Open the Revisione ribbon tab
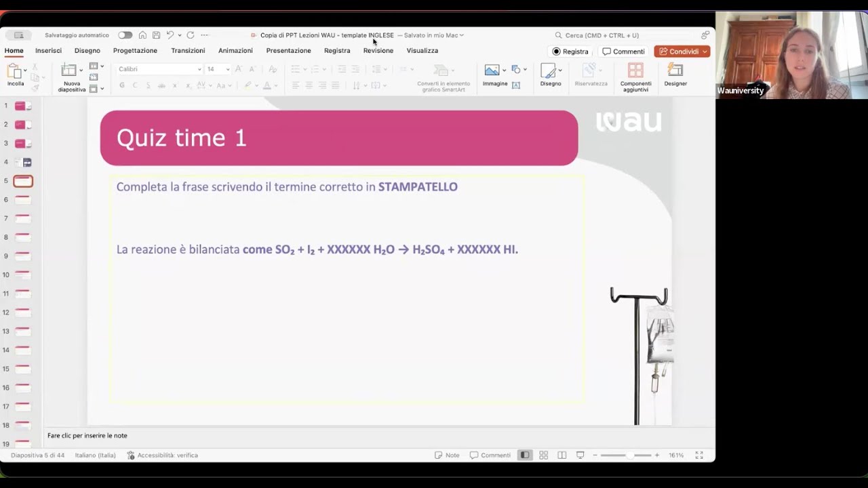Screen dimensions: 868x488 378,51
